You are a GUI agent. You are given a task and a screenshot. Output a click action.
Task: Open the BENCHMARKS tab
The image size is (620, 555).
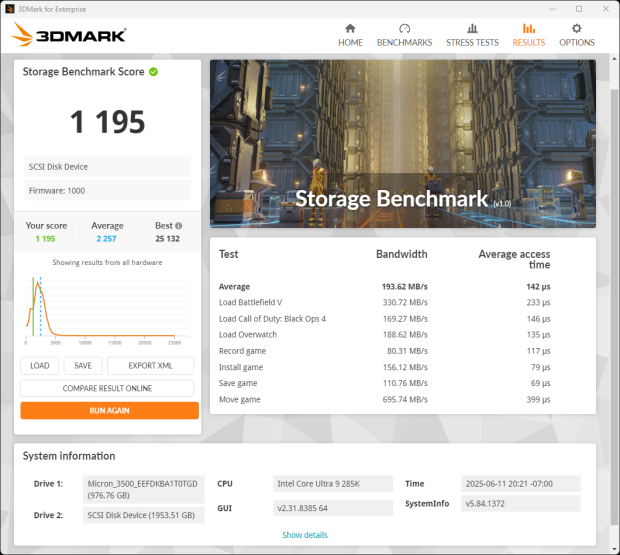click(x=404, y=35)
